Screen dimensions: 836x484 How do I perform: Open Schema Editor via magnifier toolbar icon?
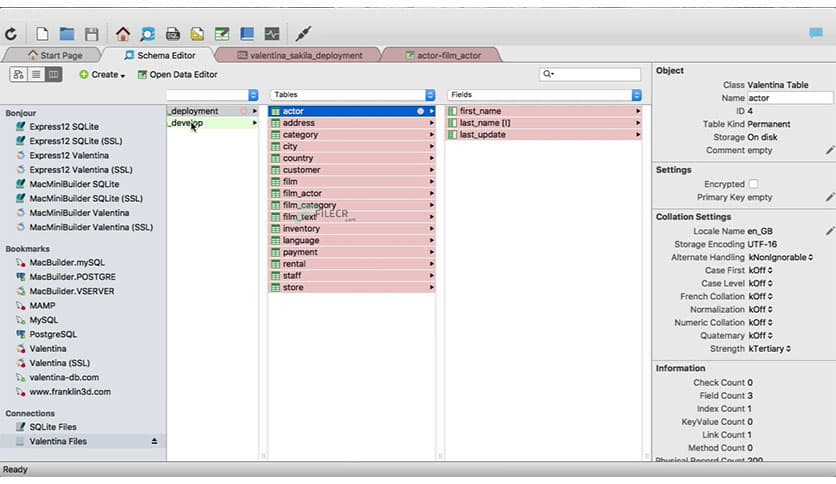click(148, 34)
